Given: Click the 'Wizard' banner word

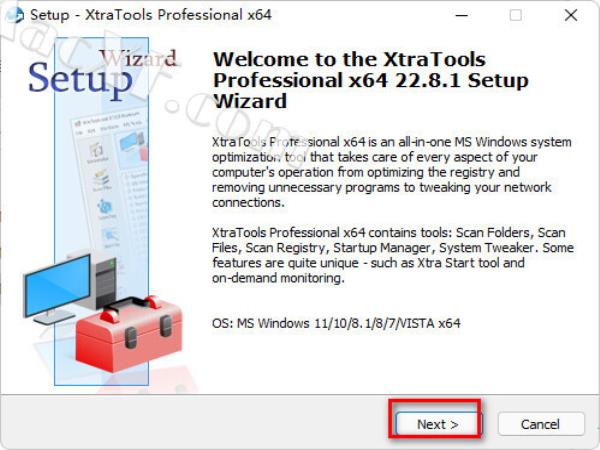Looking at the screenshot, I should click(x=138, y=58).
